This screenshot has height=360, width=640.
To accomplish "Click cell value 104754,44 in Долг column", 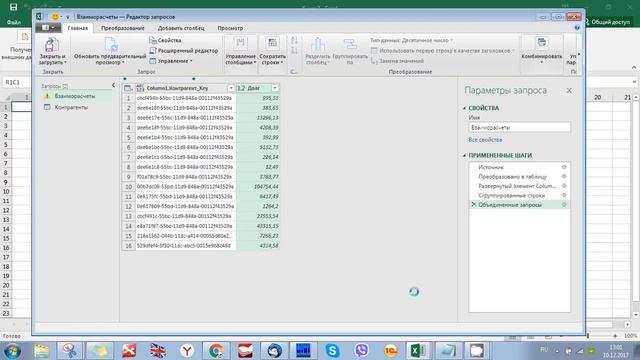I will coord(258,187).
